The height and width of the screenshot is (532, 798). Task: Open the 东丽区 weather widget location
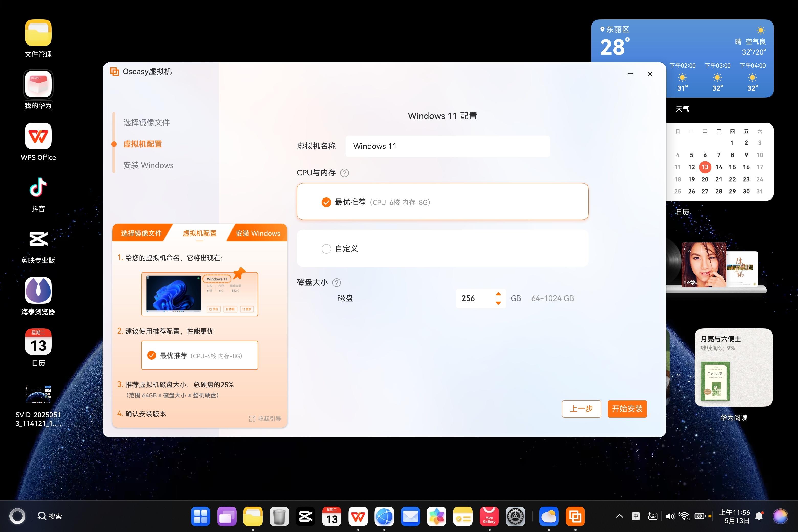(x=614, y=29)
